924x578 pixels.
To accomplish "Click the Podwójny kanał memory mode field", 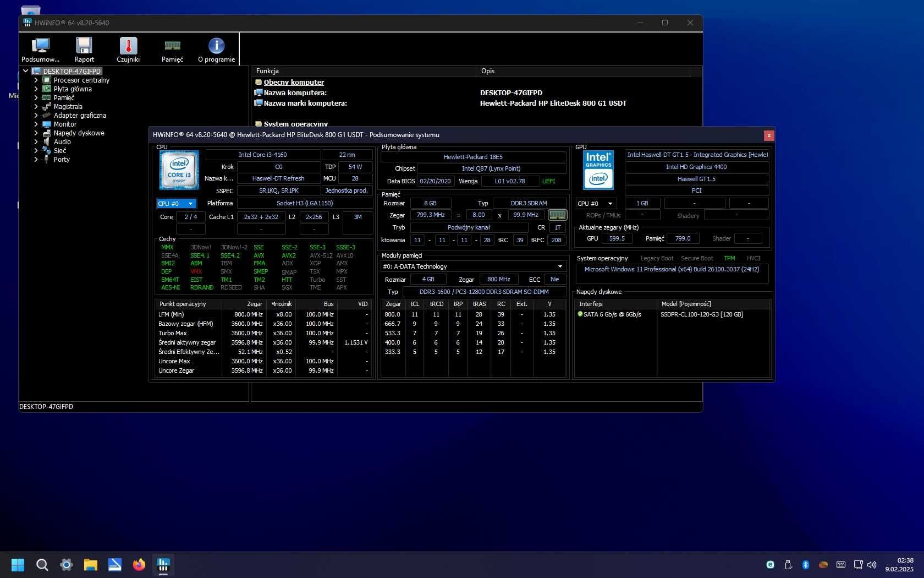I will coord(469,227).
